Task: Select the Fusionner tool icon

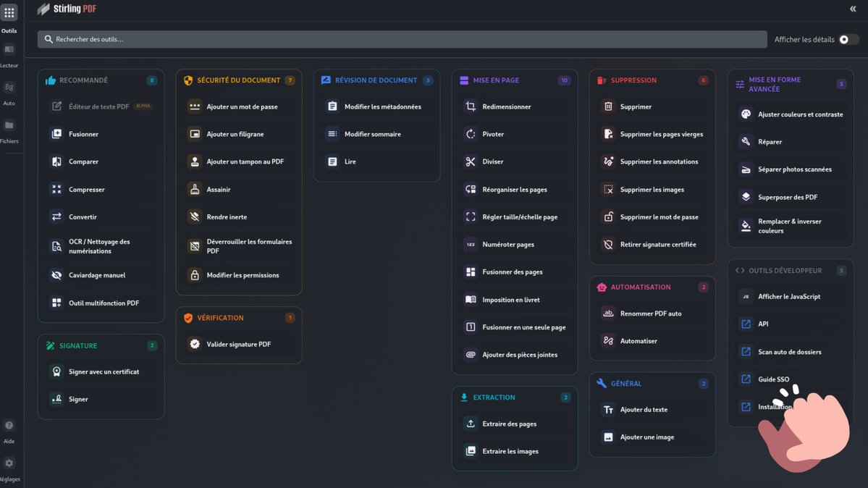Action: [x=57, y=133]
